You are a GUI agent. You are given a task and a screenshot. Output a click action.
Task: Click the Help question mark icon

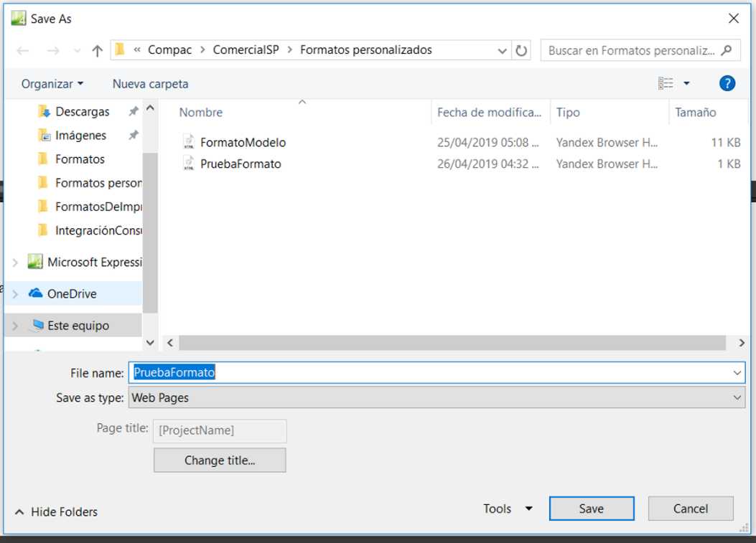point(727,83)
